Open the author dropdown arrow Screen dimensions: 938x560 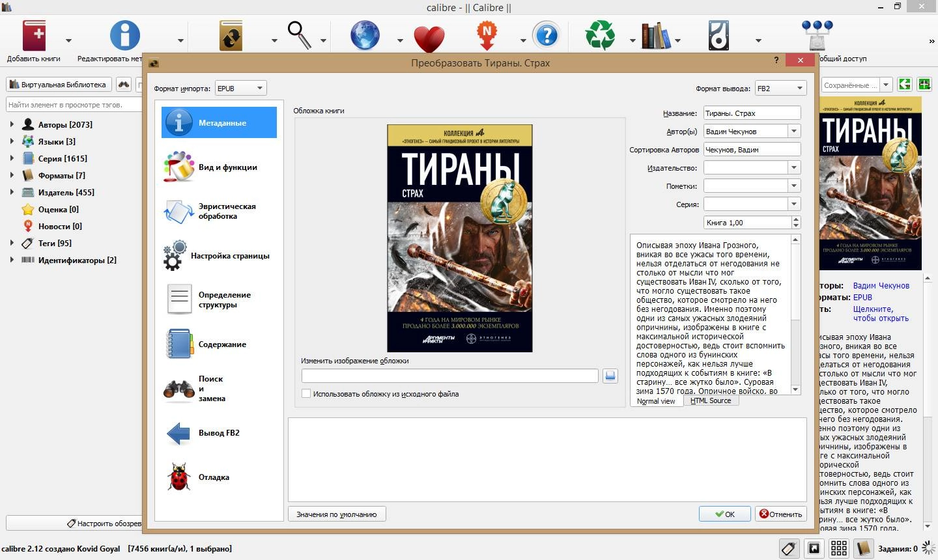[x=794, y=132]
